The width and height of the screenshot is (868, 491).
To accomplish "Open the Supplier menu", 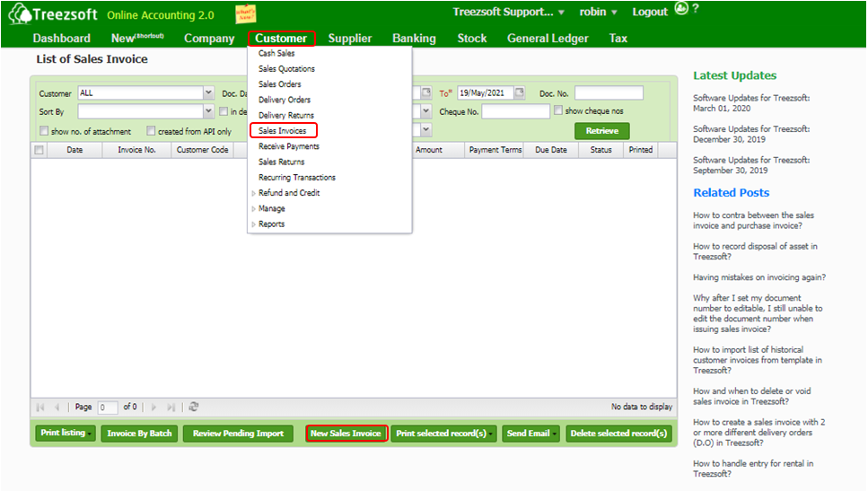I will pos(350,39).
